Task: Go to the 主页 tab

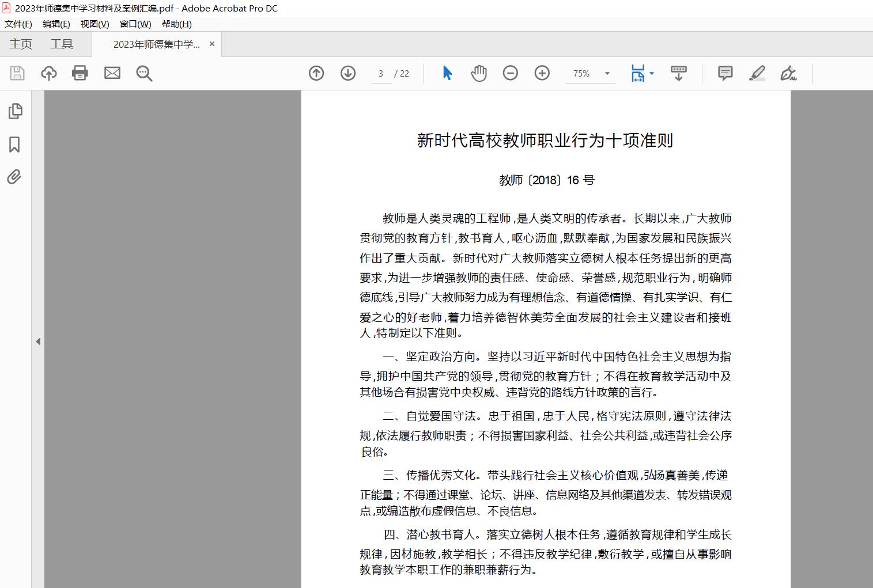Action: tap(21, 44)
